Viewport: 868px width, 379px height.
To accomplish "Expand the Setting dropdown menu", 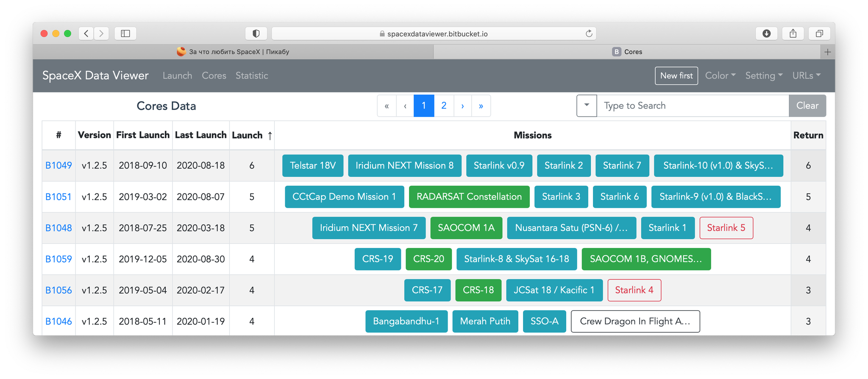I will tap(764, 75).
